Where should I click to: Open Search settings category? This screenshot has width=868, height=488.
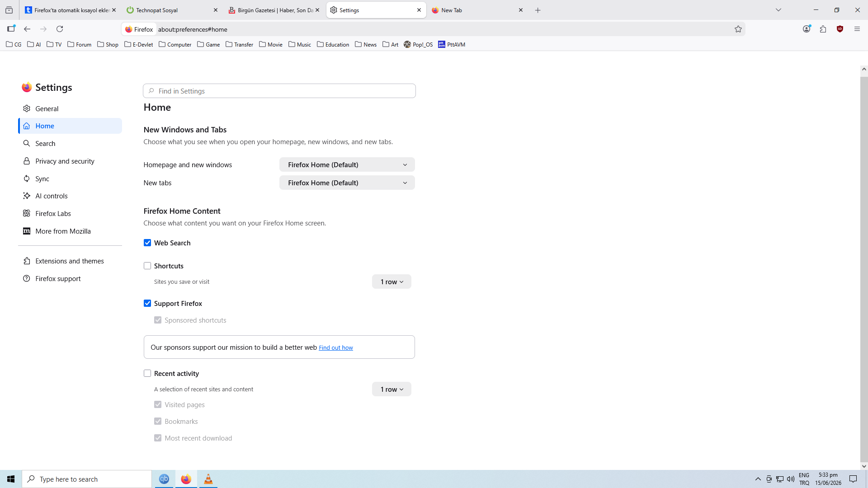point(70,143)
